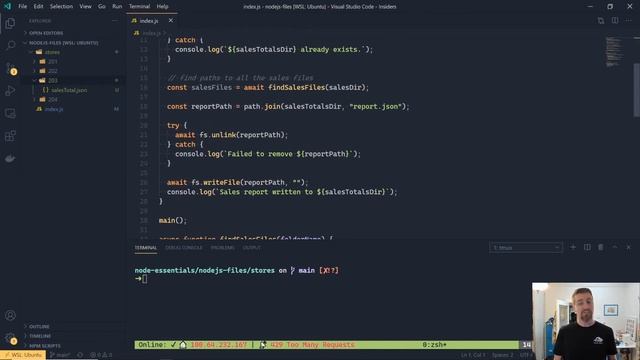Click the main() call on line 30

(x=173, y=220)
